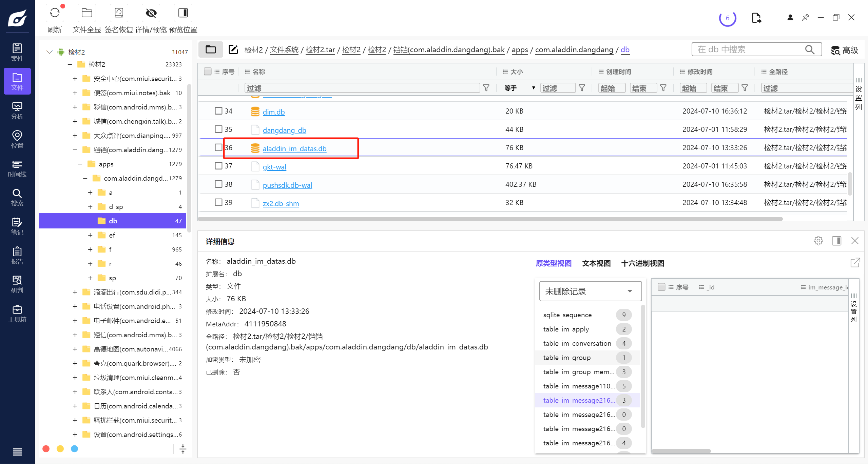Open the gkt-wal file link
This screenshot has height=464, width=868.
click(x=274, y=167)
